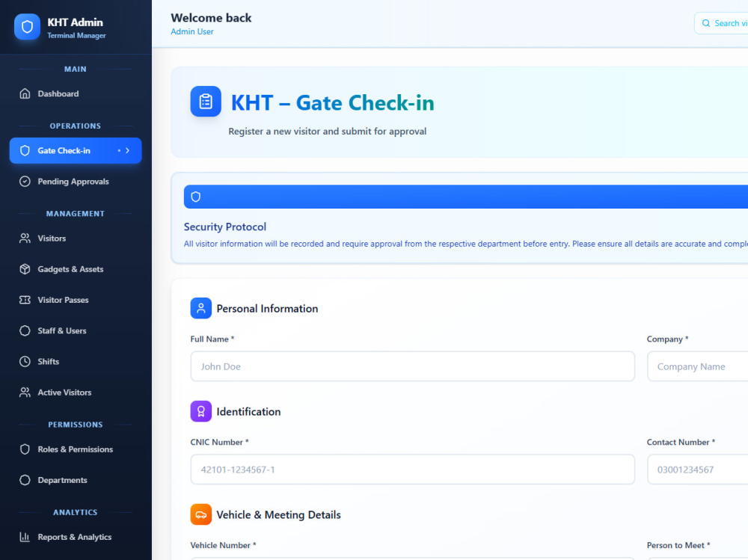Viewport: 748px width, 560px height.
Task: View Active Visitors list
Action: 76,393
